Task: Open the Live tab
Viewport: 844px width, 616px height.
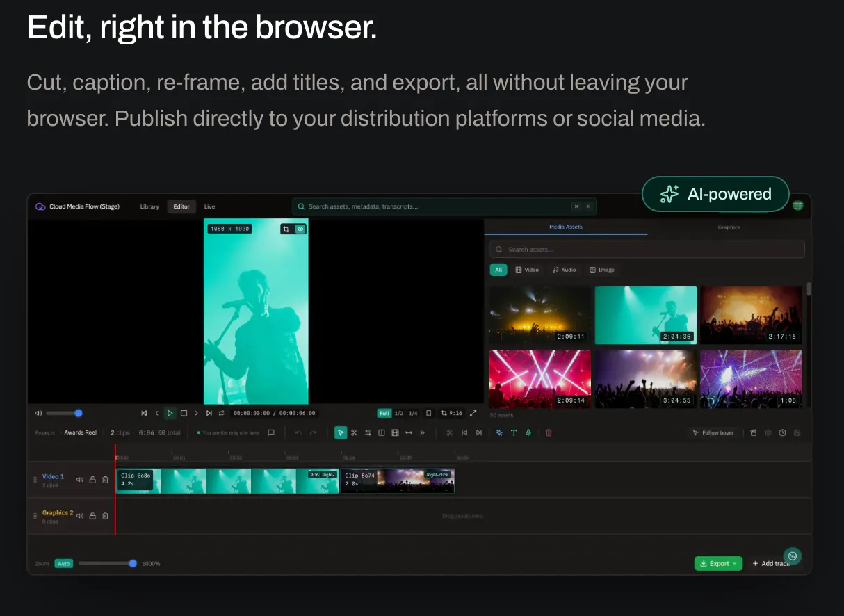Action: point(209,206)
